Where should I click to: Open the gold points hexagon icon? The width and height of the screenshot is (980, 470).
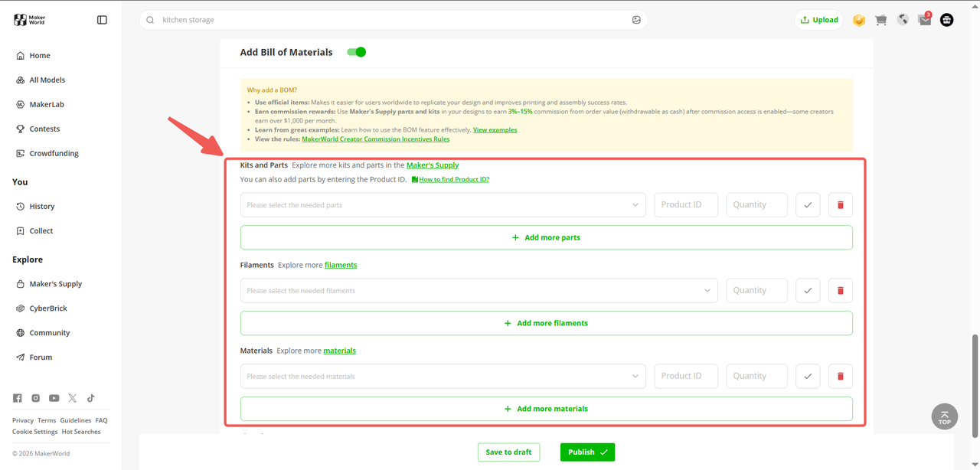[x=859, y=20]
